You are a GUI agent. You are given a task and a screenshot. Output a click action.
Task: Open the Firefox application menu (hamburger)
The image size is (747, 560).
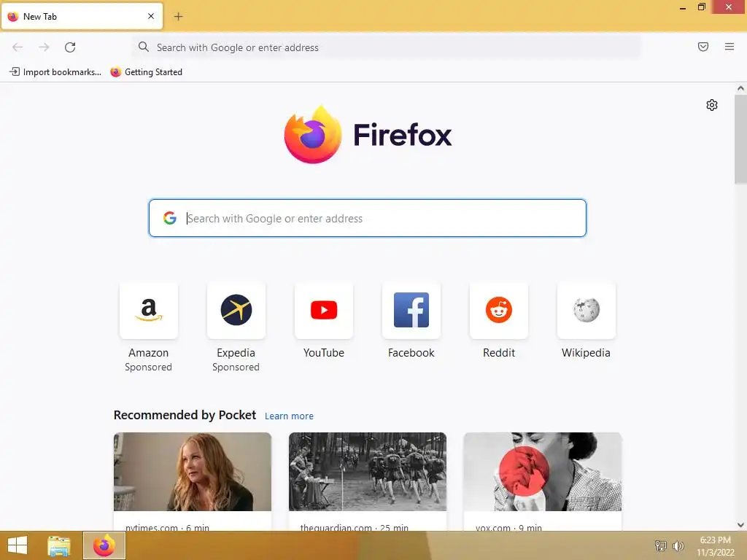tap(729, 47)
